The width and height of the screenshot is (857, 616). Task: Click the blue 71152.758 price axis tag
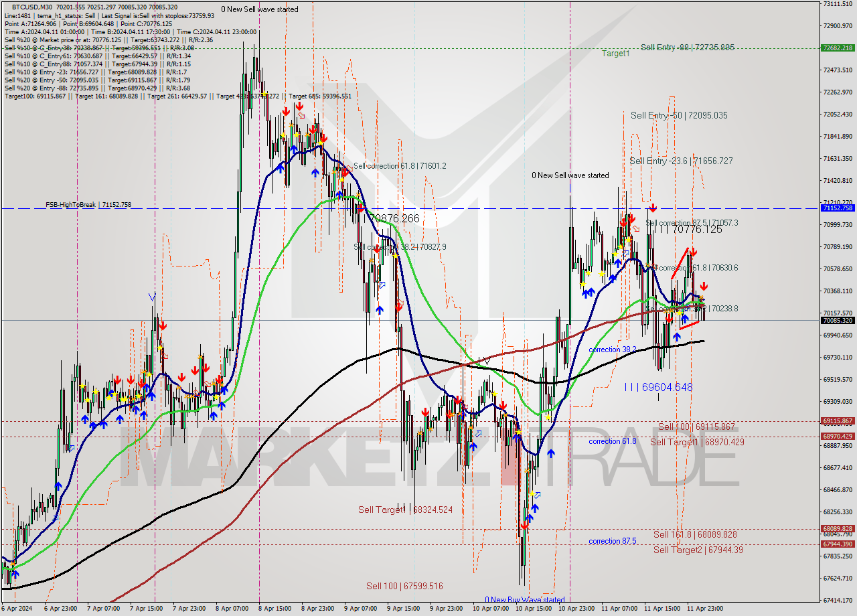click(x=837, y=208)
